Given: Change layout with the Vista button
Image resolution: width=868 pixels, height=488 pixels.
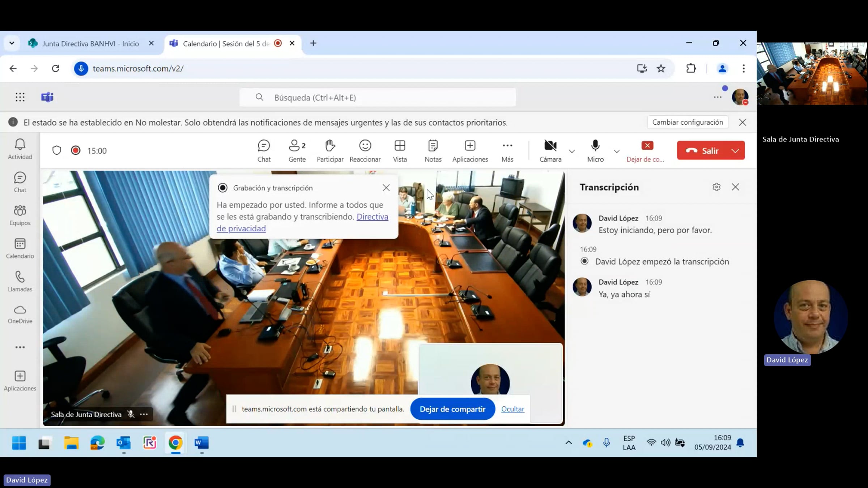Looking at the screenshot, I should (x=400, y=151).
